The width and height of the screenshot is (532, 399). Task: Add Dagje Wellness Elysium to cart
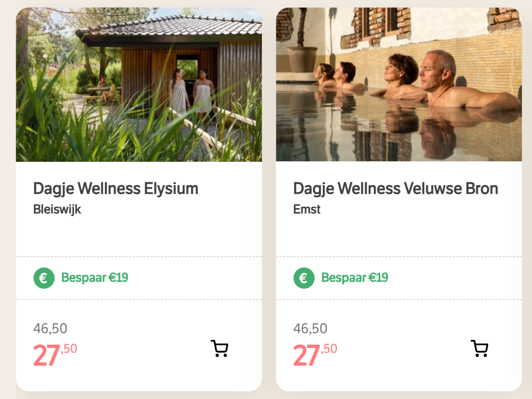coord(219,348)
